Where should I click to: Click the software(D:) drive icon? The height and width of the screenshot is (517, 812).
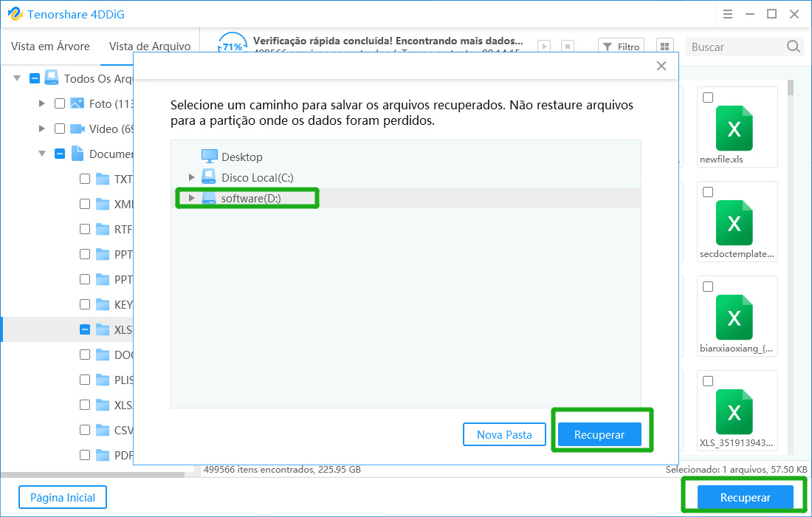(209, 198)
